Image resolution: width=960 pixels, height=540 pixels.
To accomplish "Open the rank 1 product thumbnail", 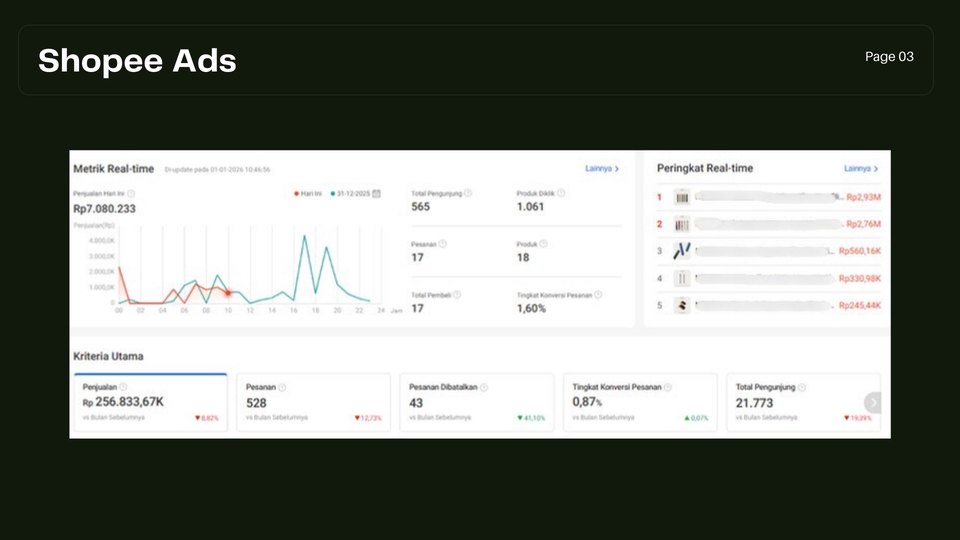I will (x=683, y=198).
